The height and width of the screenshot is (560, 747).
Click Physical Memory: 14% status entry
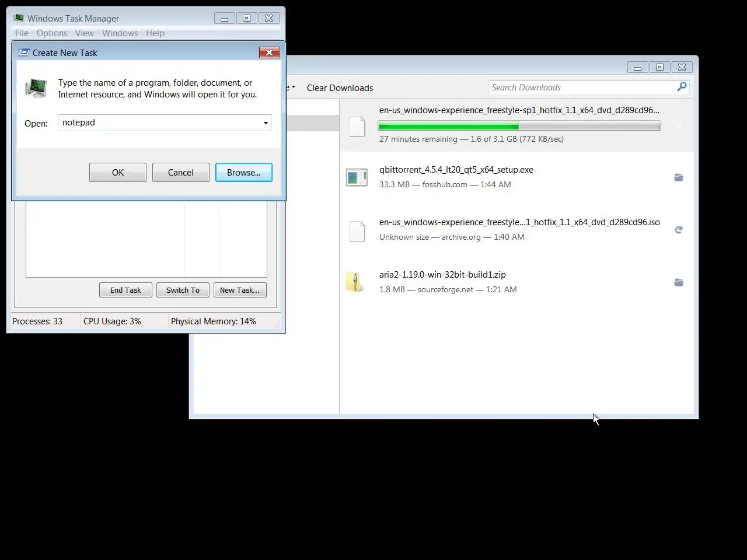click(214, 321)
